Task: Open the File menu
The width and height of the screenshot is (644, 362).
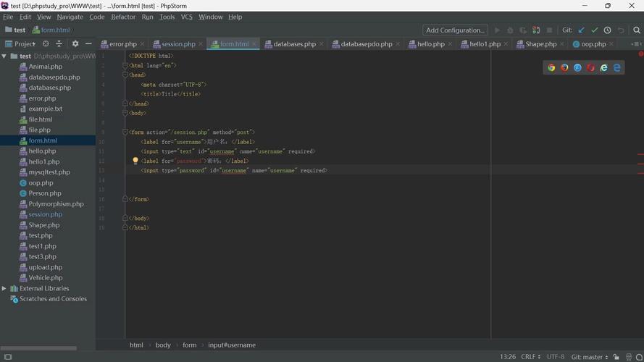Action: 8,17
